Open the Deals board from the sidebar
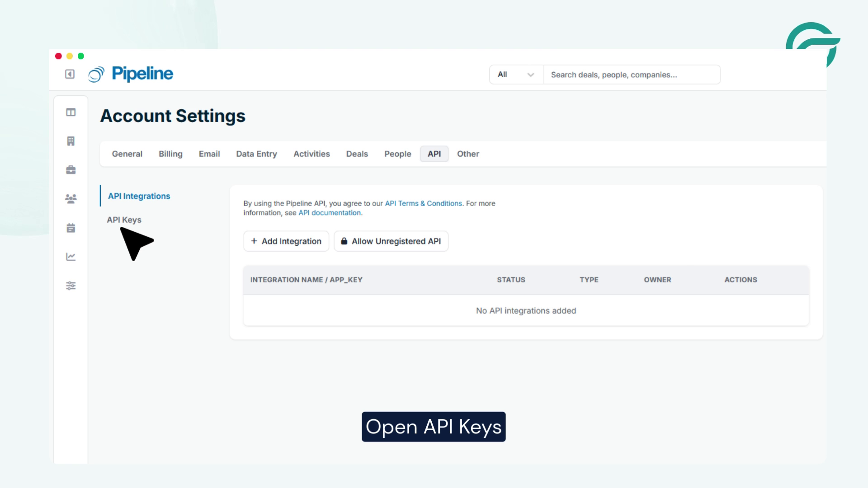Screen dimensions: 868x488 pyautogui.click(x=71, y=113)
